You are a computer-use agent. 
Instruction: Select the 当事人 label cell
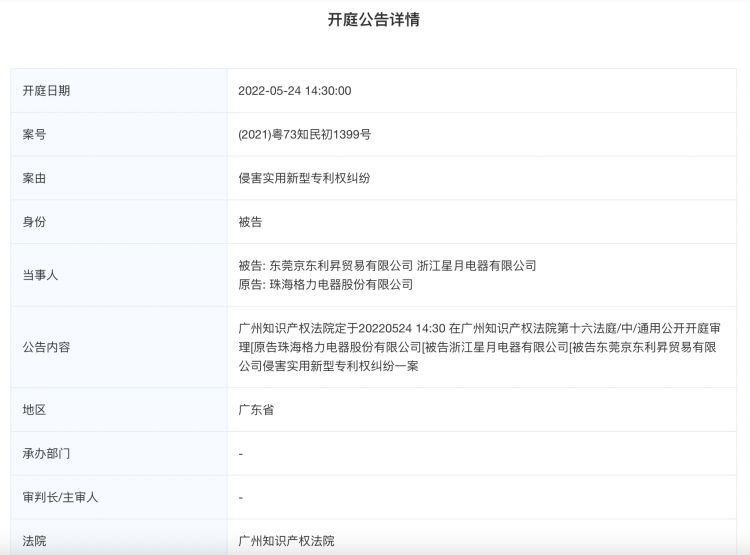pos(119,275)
